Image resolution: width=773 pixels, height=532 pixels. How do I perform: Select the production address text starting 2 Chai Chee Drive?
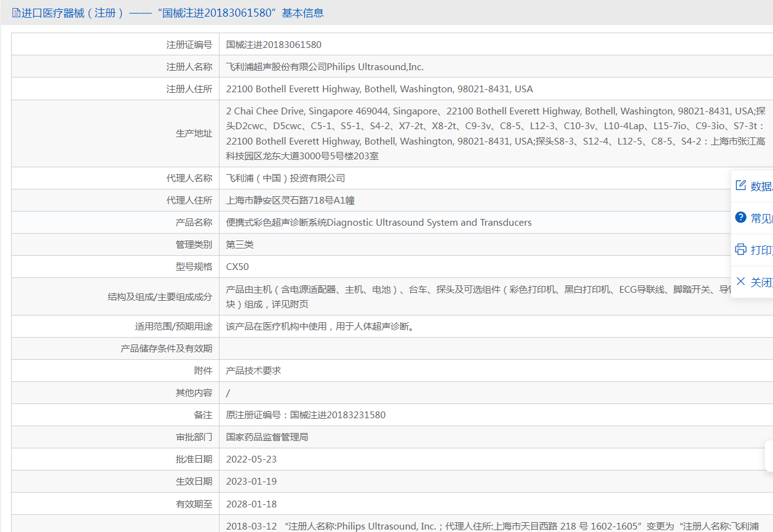point(496,133)
